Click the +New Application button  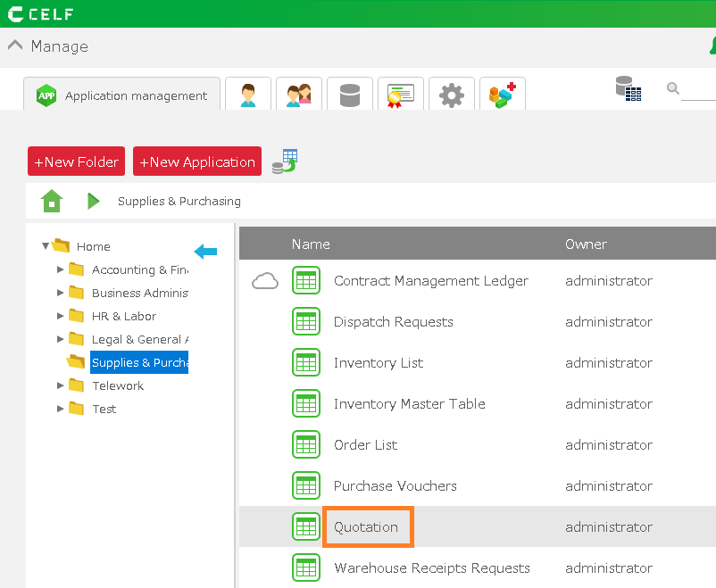(x=197, y=161)
